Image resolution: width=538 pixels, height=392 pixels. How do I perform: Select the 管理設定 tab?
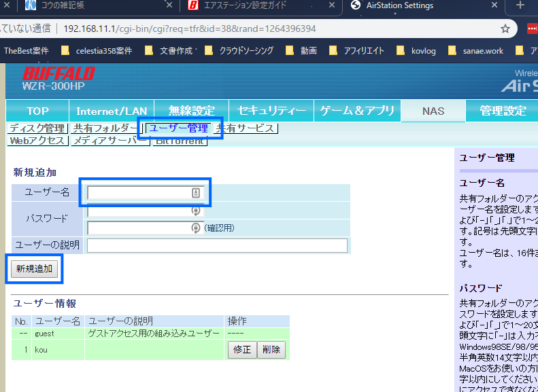502,111
